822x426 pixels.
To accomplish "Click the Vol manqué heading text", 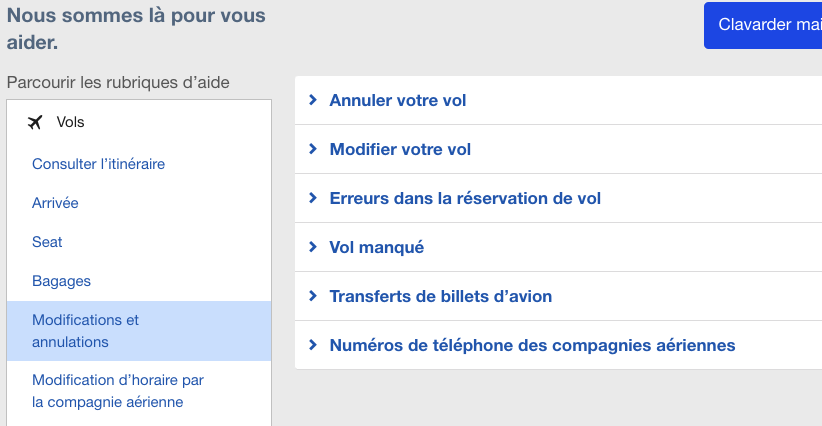I will click(x=377, y=247).
